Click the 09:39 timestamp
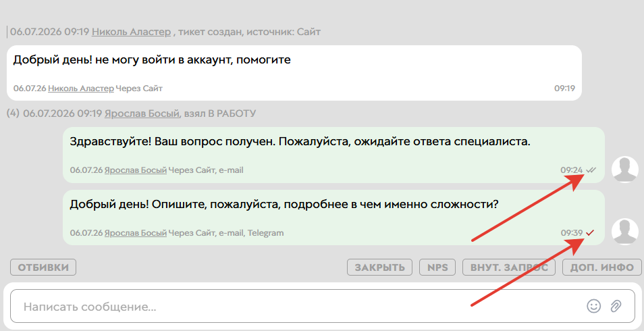 (572, 233)
